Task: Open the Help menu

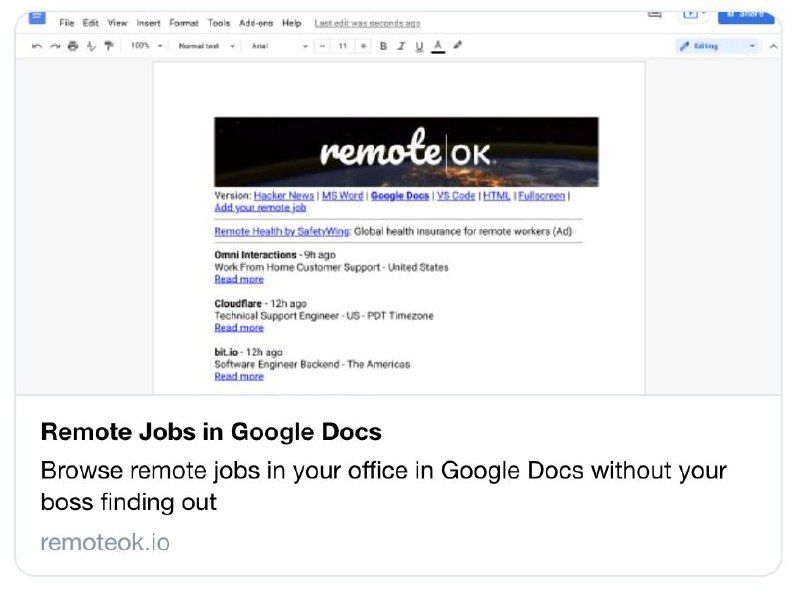Action: coord(291,23)
